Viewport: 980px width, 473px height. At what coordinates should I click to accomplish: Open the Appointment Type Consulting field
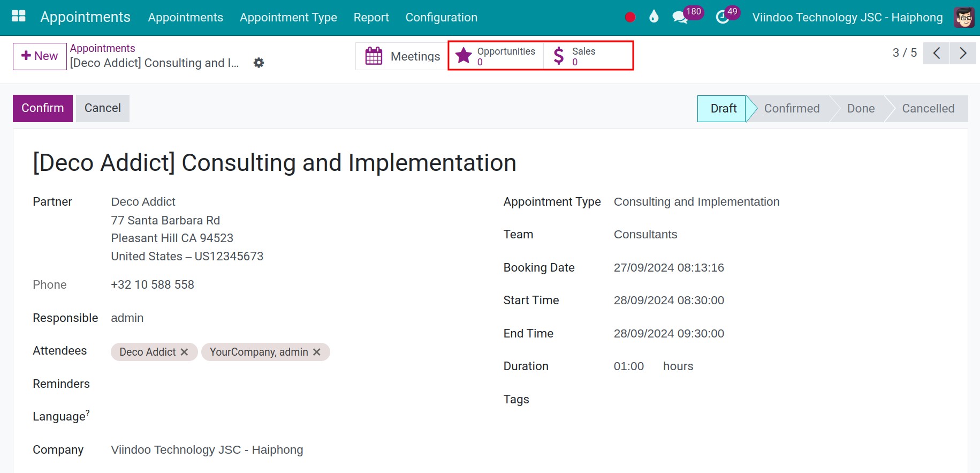[x=696, y=202]
